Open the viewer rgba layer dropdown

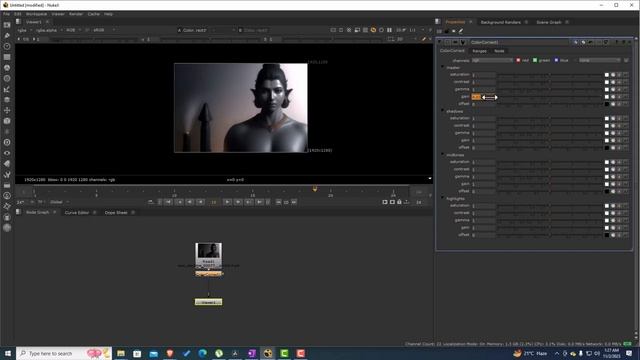[25, 30]
